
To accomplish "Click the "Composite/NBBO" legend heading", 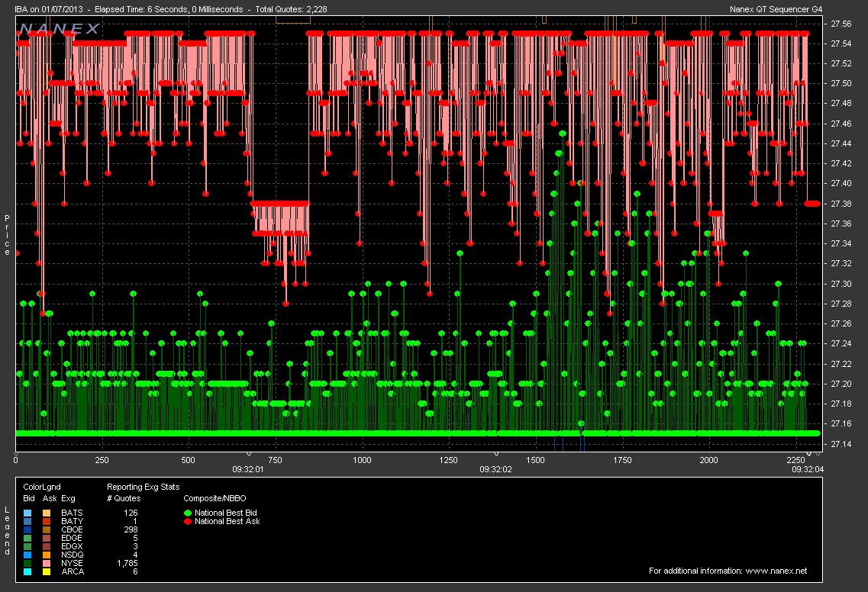I will (215, 498).
